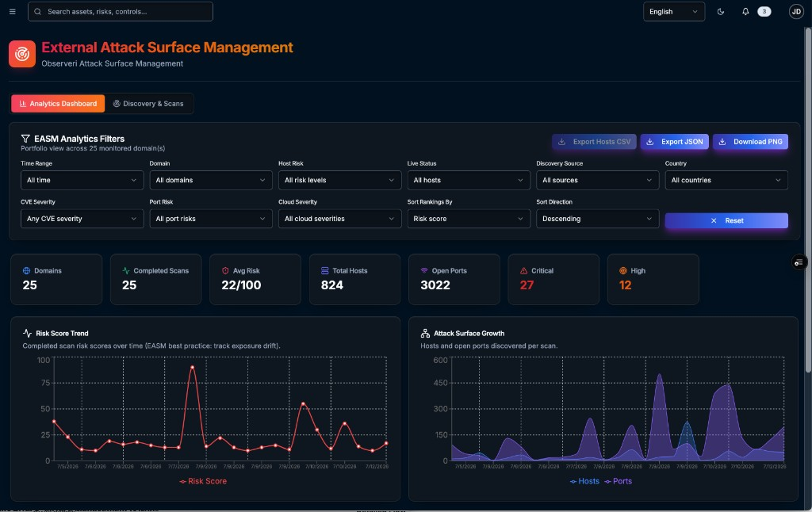Viewport: 812px width, 512px height.
Task: Click Download PNG button
Action: coord(750,142)
